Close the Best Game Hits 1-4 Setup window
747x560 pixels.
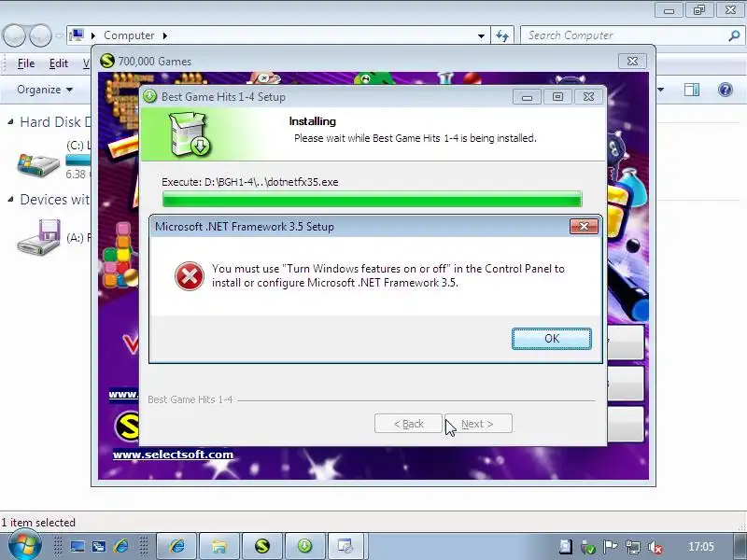(588, 97)
